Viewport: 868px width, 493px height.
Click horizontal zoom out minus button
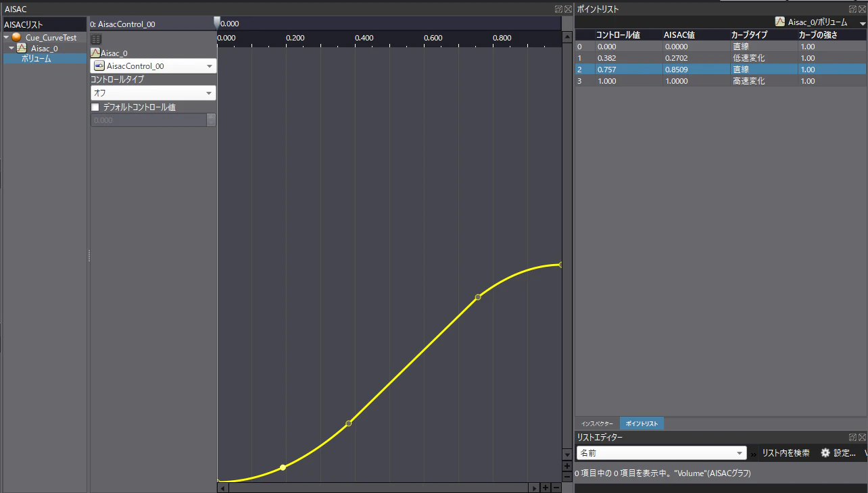(556, 488)
